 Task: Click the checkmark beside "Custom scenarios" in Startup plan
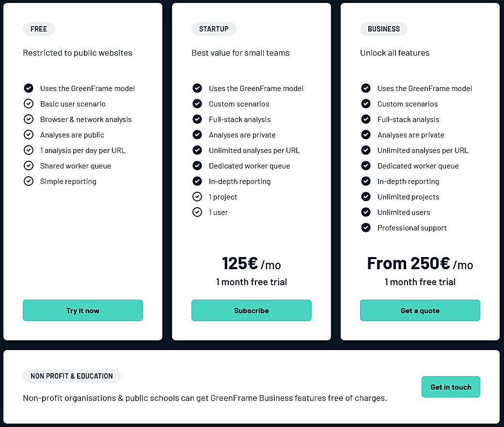coord(197,104)
